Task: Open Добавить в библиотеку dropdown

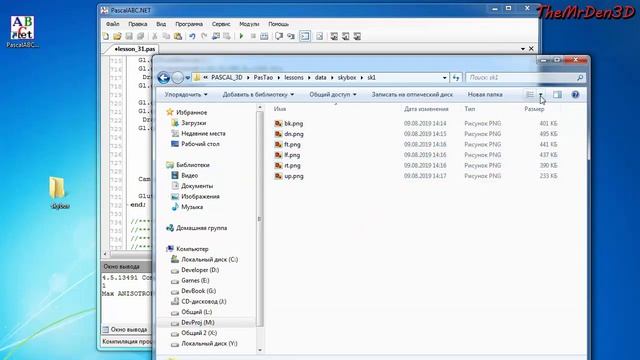Action: 258,95
